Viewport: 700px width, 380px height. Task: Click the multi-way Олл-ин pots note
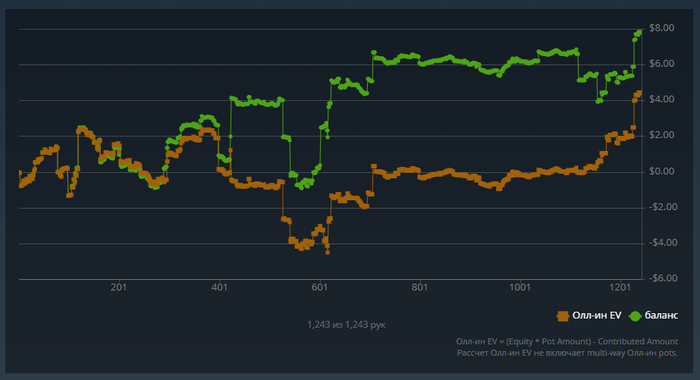tap(567, 353)
